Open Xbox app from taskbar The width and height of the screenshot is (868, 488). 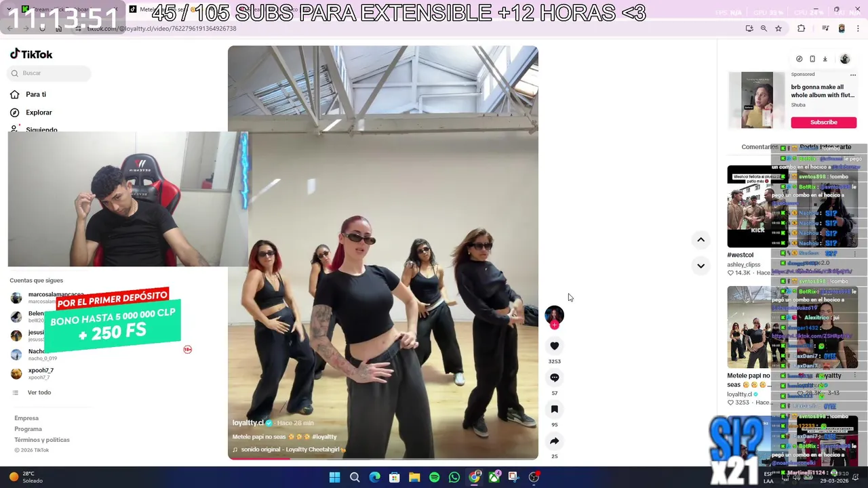(494, 477)
